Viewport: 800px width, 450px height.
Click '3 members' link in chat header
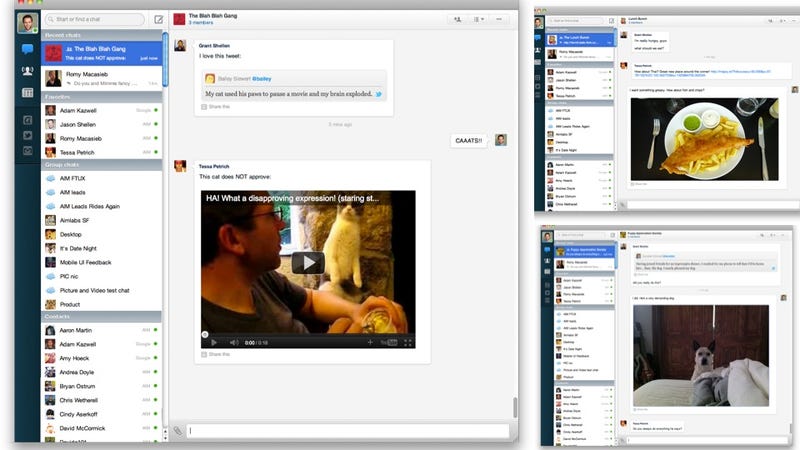tap(201, 23)
